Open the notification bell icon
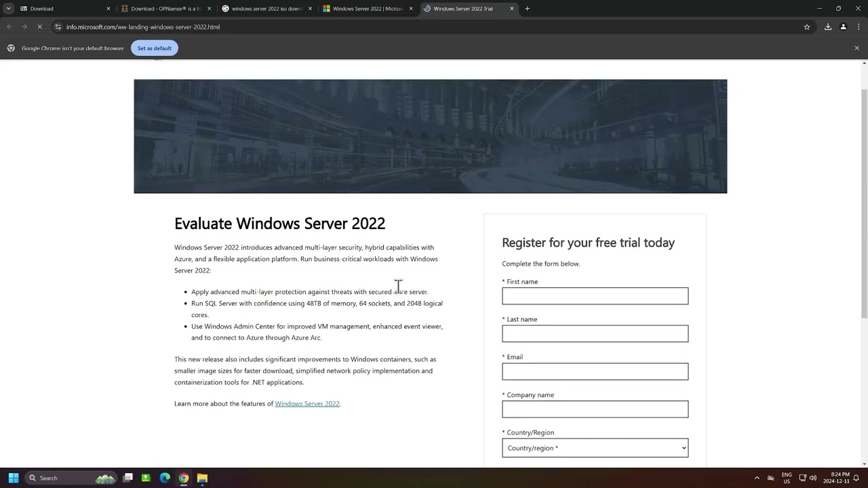Image resolution: width=868 pixels, height=488 pixels. 856,478
